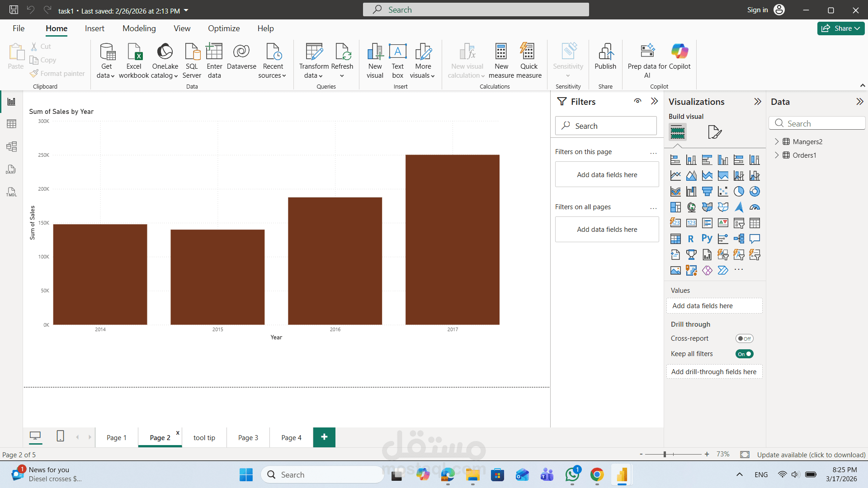Toggle the Filters pane eye visibility icon

(637, 101)
